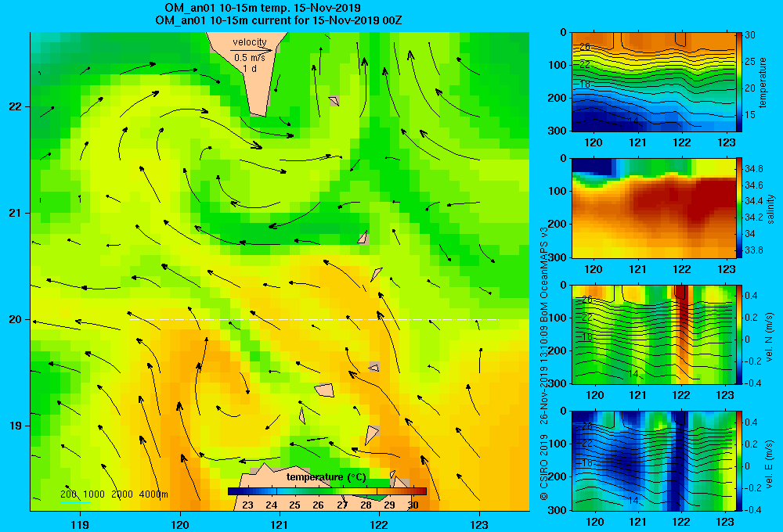783x532 pixels.
Task: Click the temperature section vertical colorbar
Action: [x=739, y=82]
